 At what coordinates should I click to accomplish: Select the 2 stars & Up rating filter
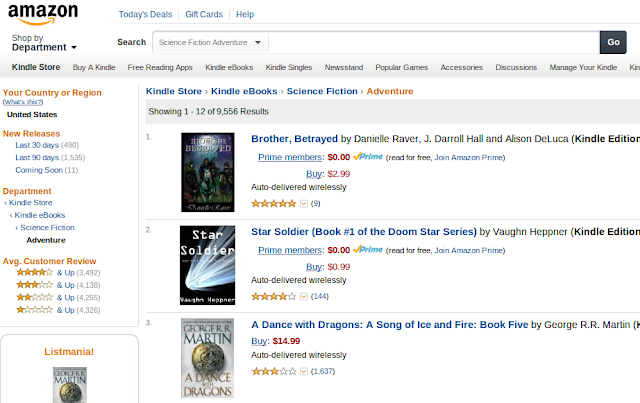click(x=58, y=298)
